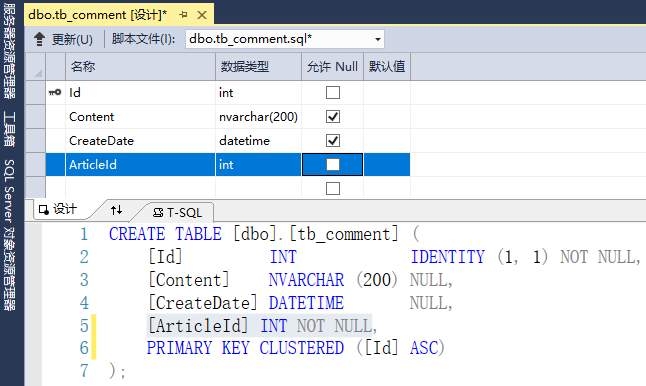Close the dbo.tb_comment design tab
This screenshot has height=386, width=646.
[202, 15]
